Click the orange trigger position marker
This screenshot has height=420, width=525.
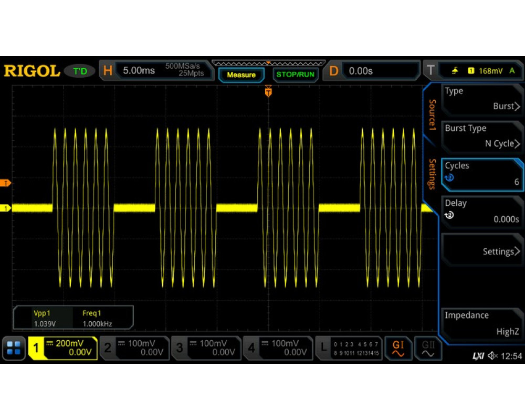click(x=268, y=92)
